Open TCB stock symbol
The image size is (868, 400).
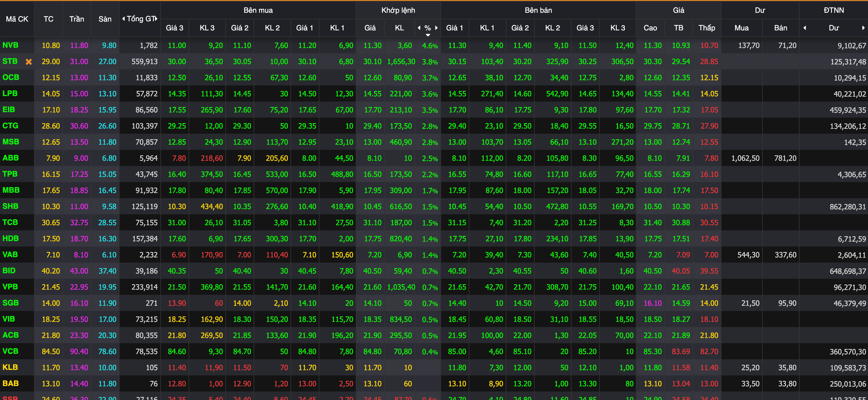click(10, 222)
